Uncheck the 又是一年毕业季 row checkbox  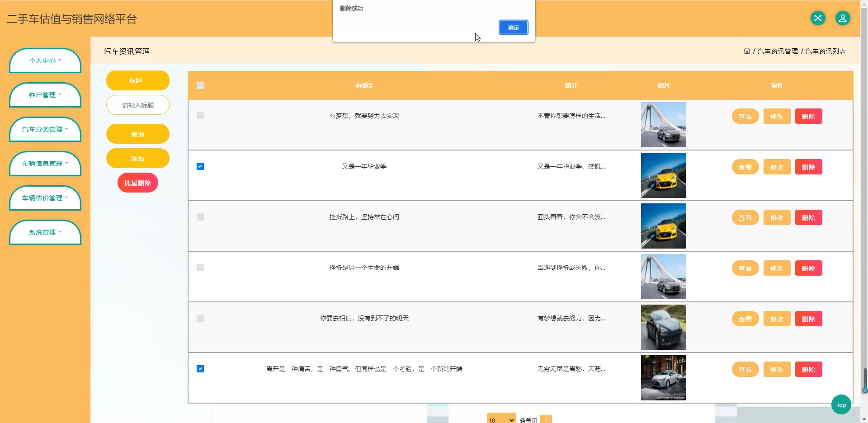(x=200, y=166)
